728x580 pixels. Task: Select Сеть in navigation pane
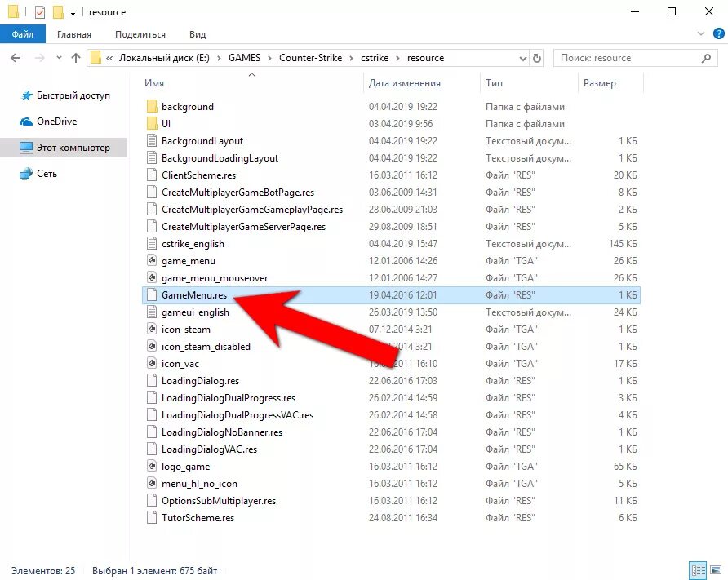click(38, 174)
